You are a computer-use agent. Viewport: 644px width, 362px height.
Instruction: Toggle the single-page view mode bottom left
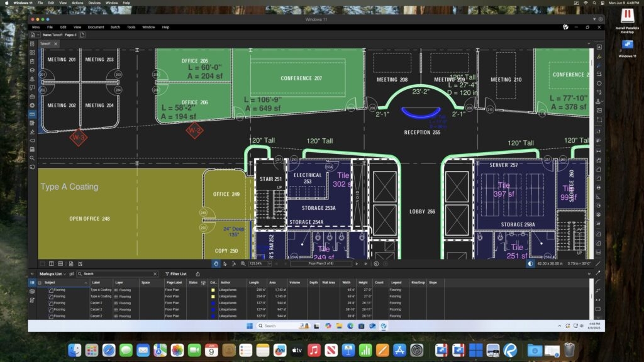(x=43, y=264)
